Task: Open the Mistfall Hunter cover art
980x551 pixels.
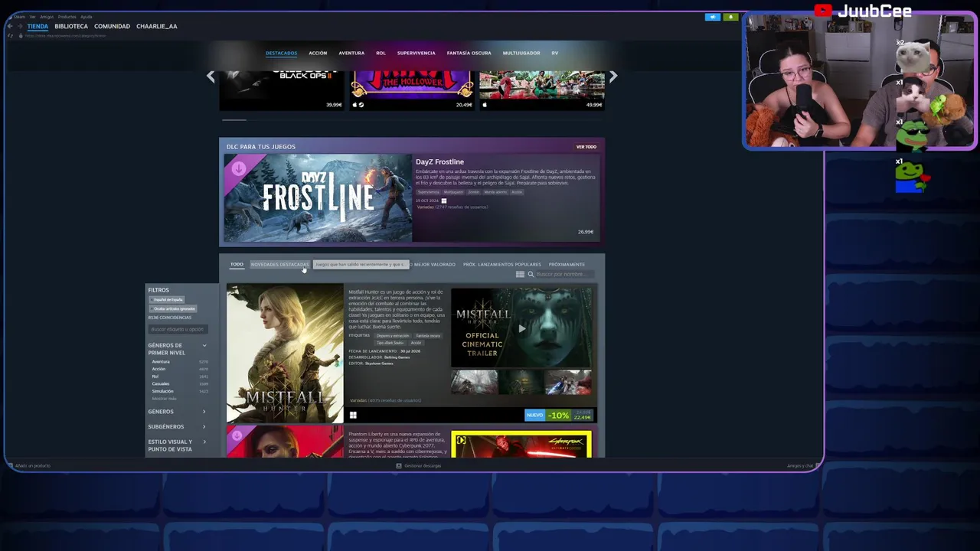Action: click(285, 354)
